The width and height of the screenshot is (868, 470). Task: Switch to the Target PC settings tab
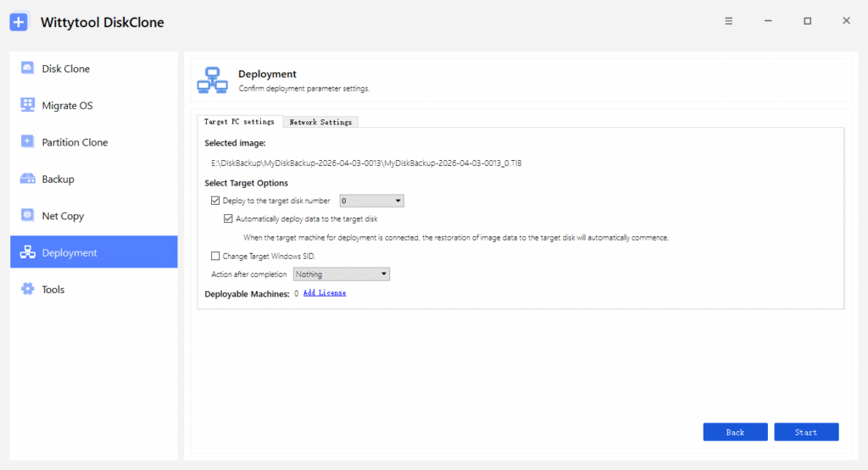[x=239, y=122]
